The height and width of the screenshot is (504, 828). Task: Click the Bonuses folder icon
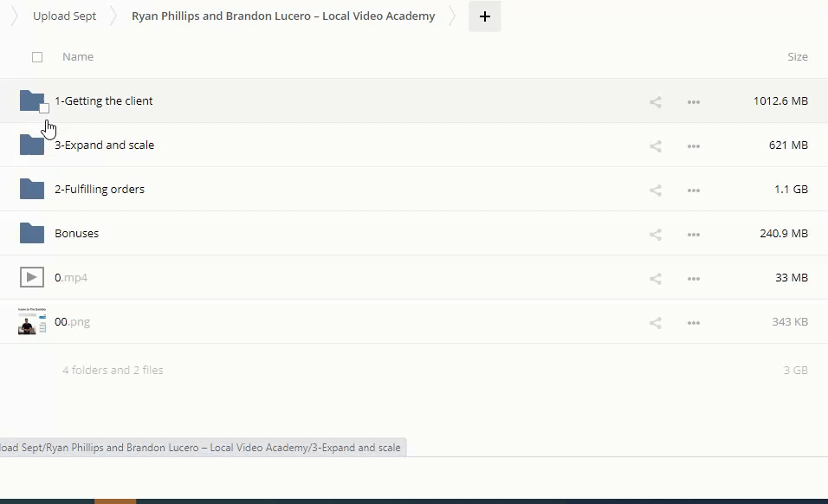tap(32, 233)
